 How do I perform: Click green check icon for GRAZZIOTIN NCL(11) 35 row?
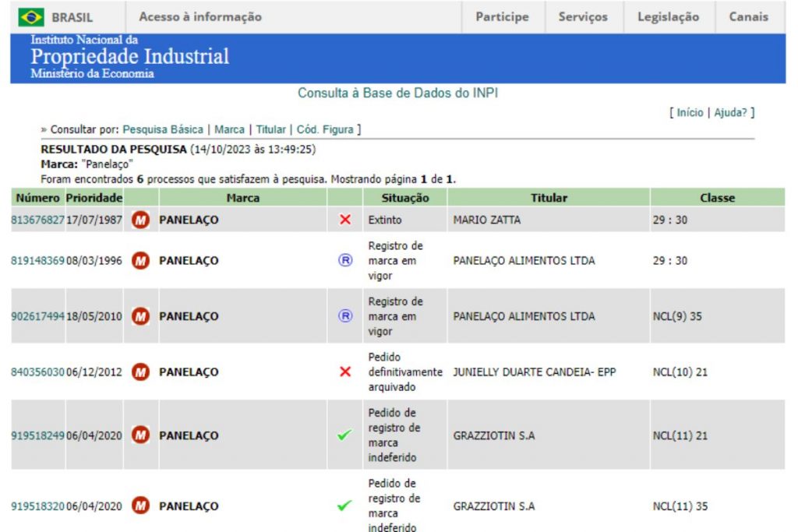[344, 506]
